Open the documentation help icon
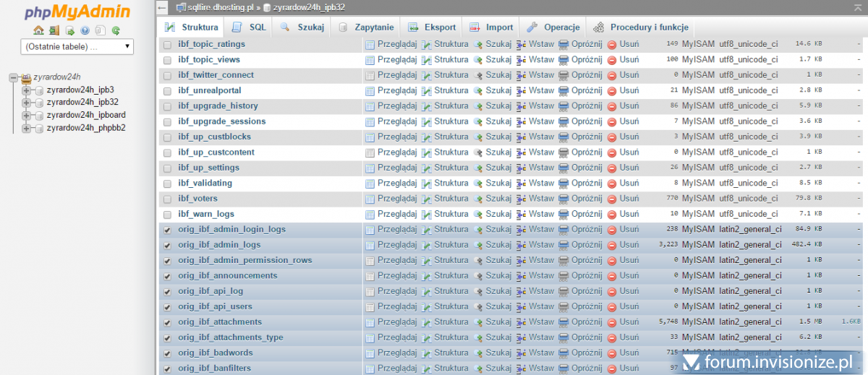Screen dimensions: 868x375 pyautogui.click(x=85, y=30)
